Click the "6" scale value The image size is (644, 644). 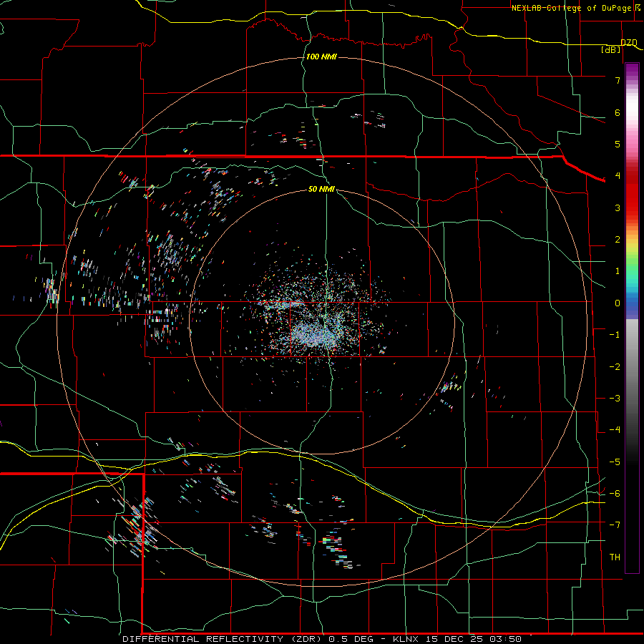(x=618, y=112)
